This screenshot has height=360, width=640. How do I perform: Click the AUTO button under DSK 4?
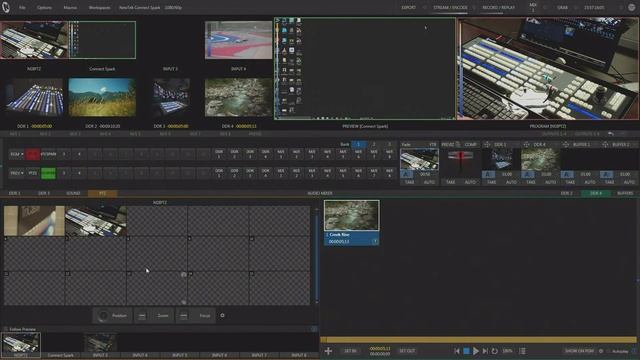pos(550,182)
